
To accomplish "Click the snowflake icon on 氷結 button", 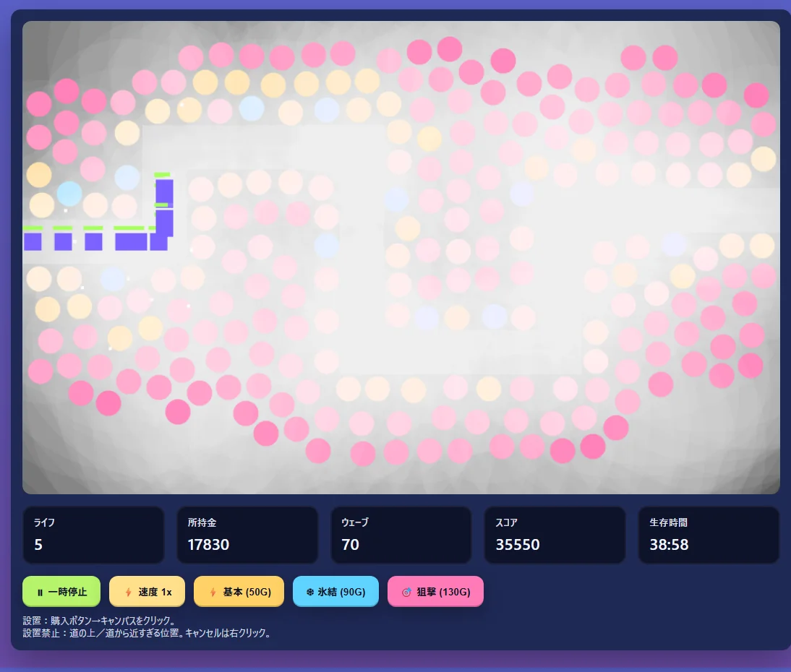I will [x=310, y=593].
